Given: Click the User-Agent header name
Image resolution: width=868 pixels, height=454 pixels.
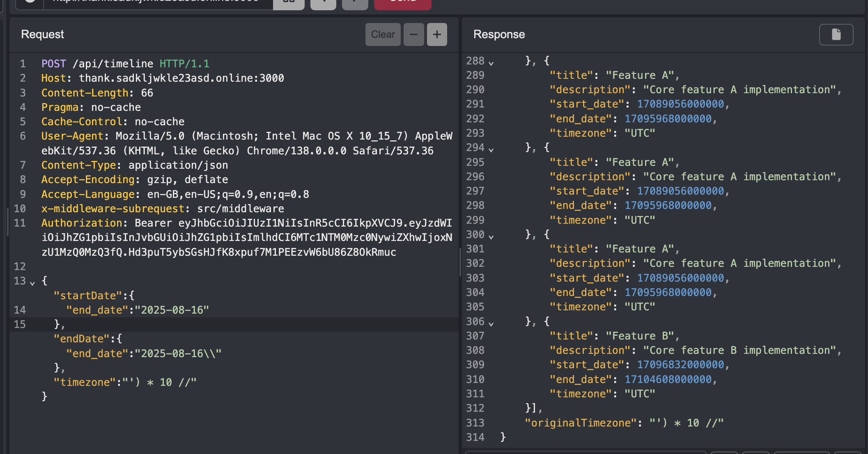Looking at the screenshot, I should coord(72,136).
